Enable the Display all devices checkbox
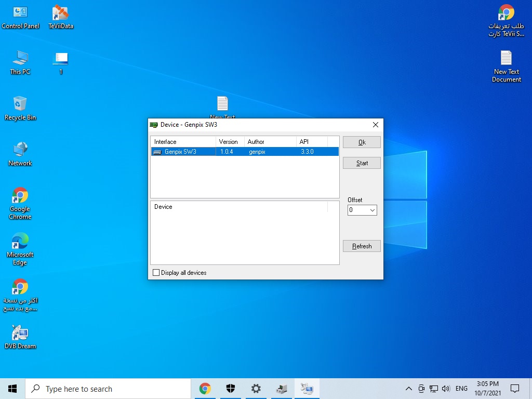The width and height of the screenshot is (532, 399). 156,272
